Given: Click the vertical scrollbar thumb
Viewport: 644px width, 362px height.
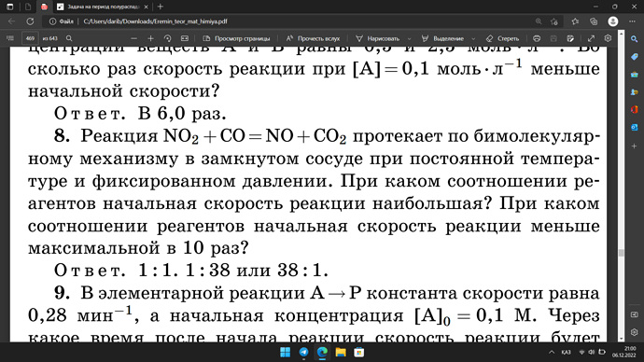Looking at the screenshot, I should [621, 253].
